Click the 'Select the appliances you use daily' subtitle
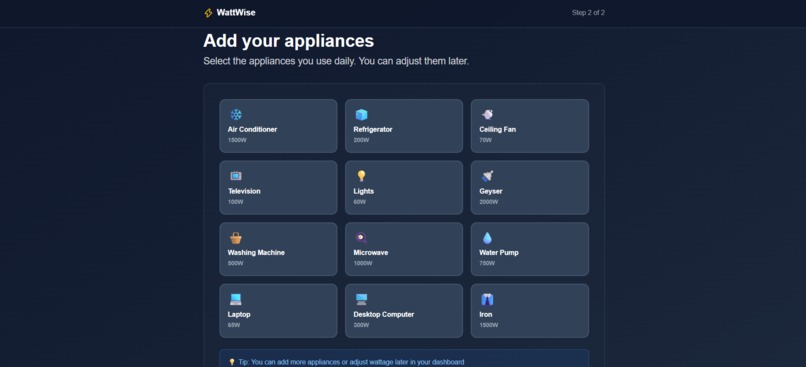 (336, 61)
